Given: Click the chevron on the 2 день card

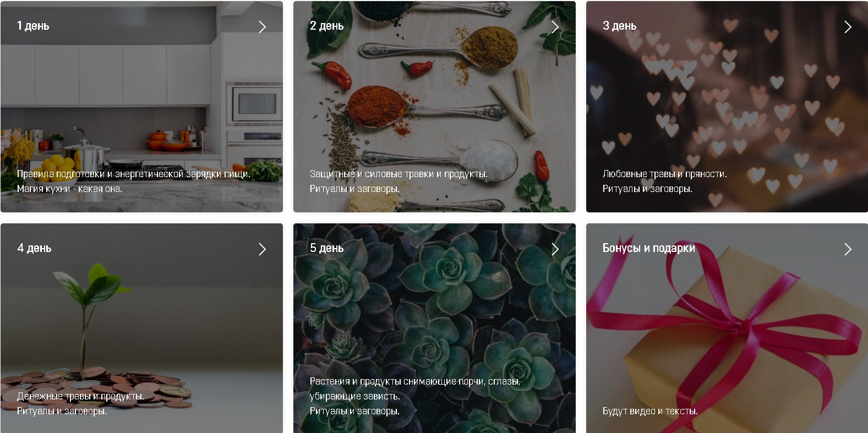Looking at the screenshot, I should (555, 27).
